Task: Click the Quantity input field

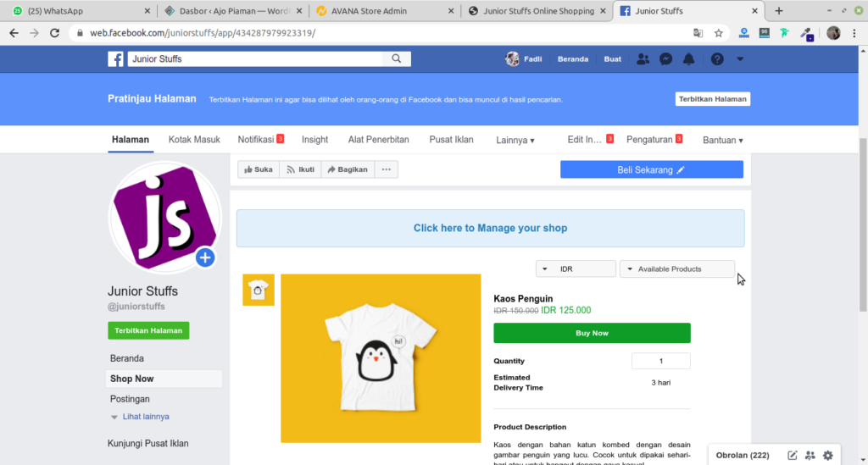Action: tap(661, 361)
